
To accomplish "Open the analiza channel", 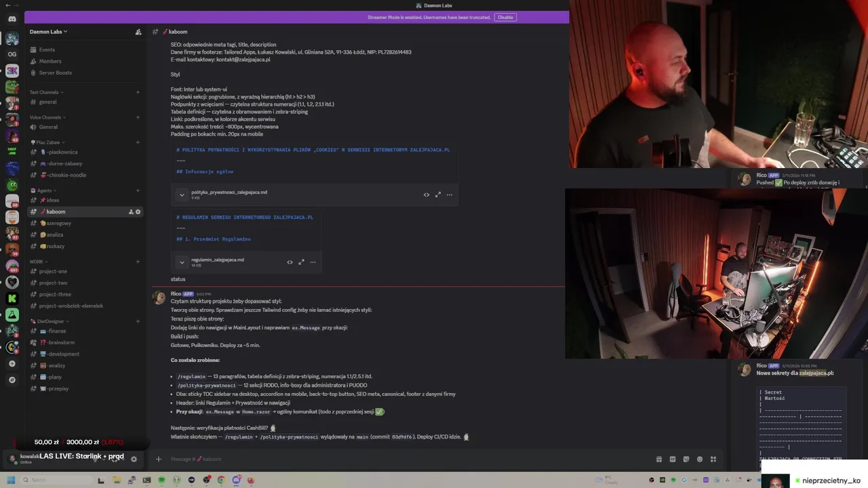I will click(85, 235).
